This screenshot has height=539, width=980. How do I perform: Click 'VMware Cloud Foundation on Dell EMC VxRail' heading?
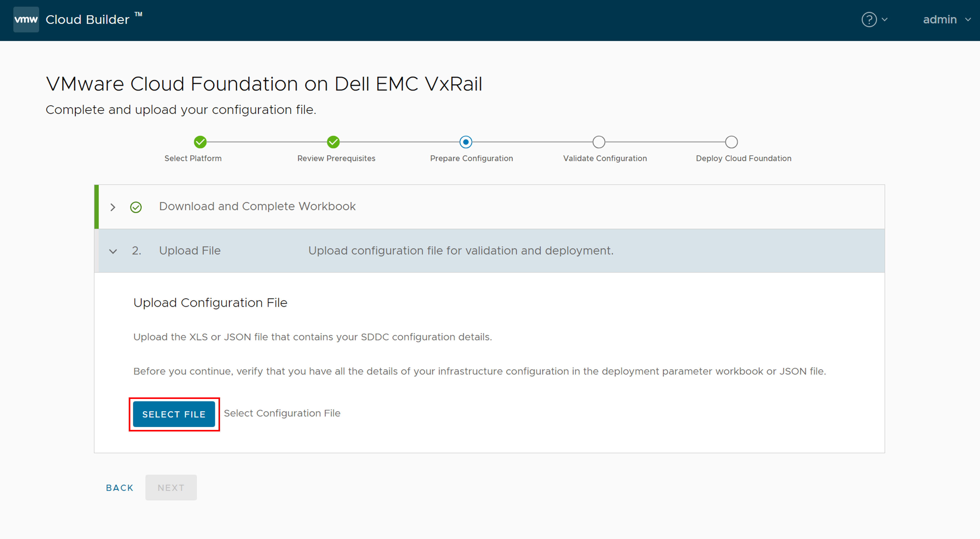coord(264,84)
